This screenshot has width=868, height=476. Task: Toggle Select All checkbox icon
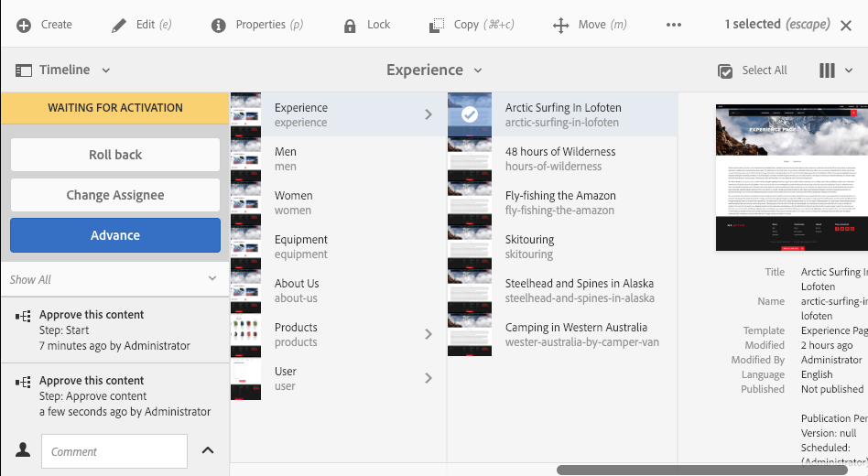point(725,70)
